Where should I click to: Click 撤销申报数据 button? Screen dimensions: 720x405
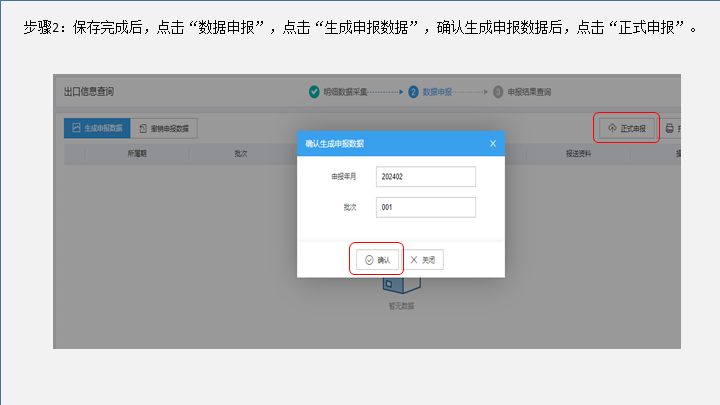[x=164, y=129]
